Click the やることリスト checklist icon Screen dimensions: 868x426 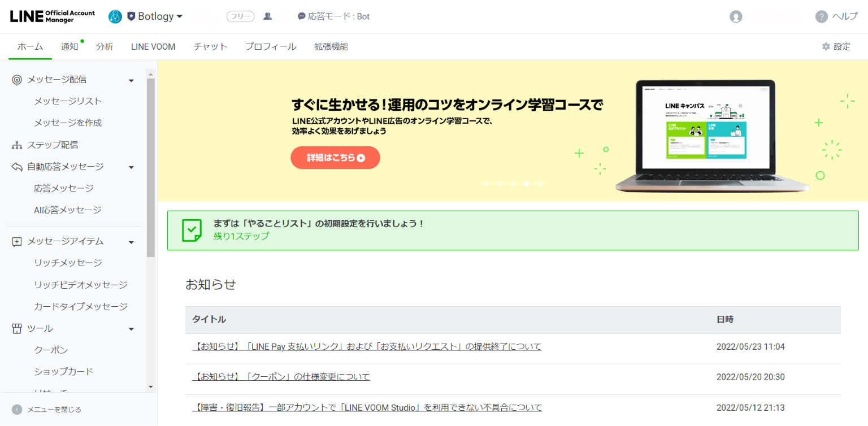tap(192, 230)
